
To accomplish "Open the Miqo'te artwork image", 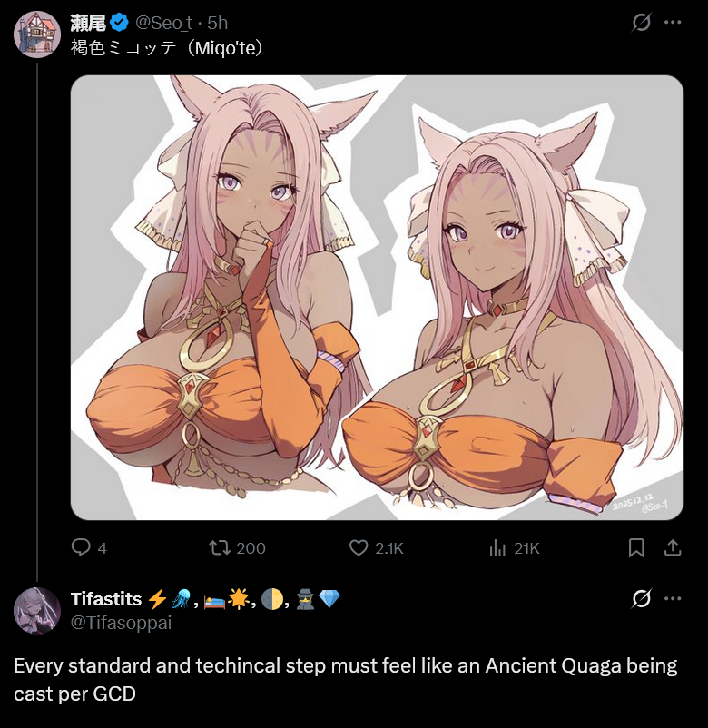I will [377, 298].
